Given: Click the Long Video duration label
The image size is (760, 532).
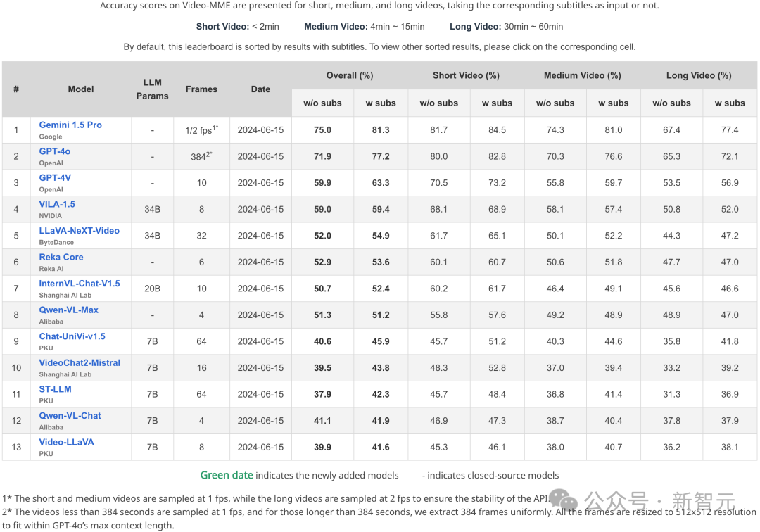Looking at the screenshot, I should coord(506,27).
